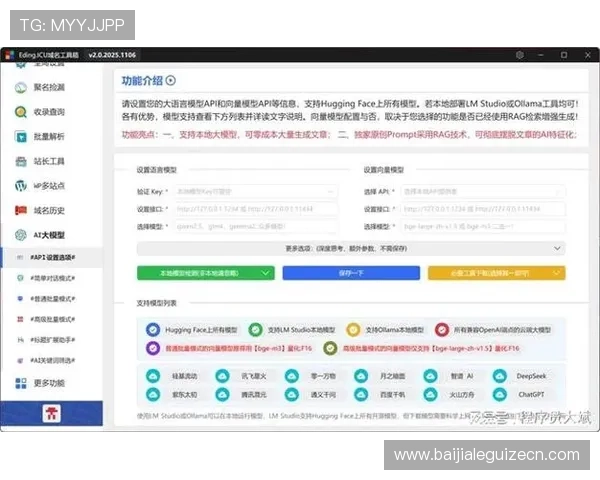Click the 支持模型列表 section label

point(157,303)
